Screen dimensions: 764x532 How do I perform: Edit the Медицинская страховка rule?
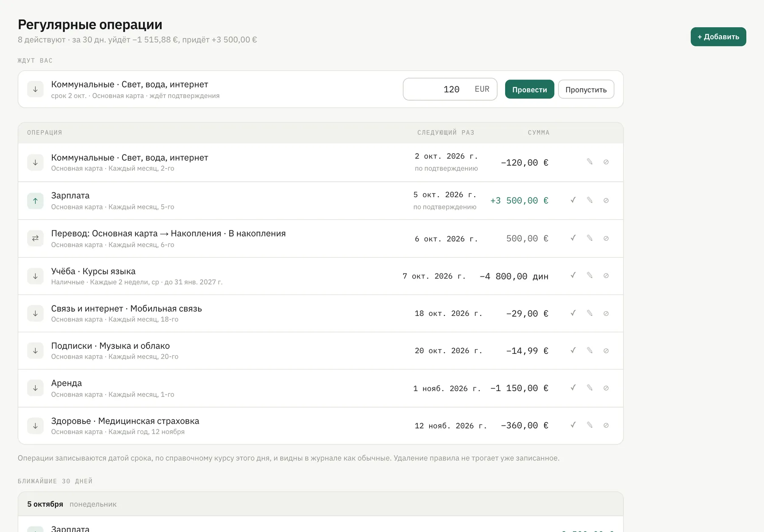point(590,425)
